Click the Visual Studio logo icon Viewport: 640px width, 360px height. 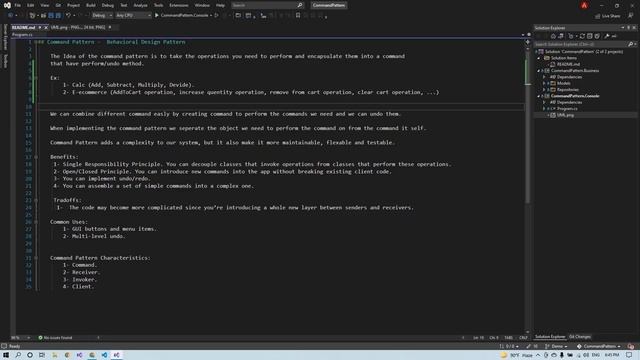[x=7, y=5]
